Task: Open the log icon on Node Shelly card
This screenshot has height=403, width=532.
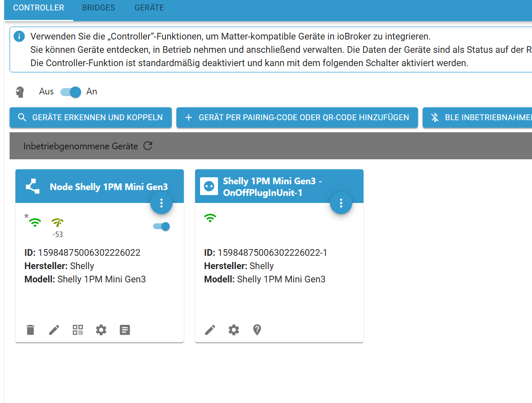Action: pyautogui.click(x=125, y=330)
